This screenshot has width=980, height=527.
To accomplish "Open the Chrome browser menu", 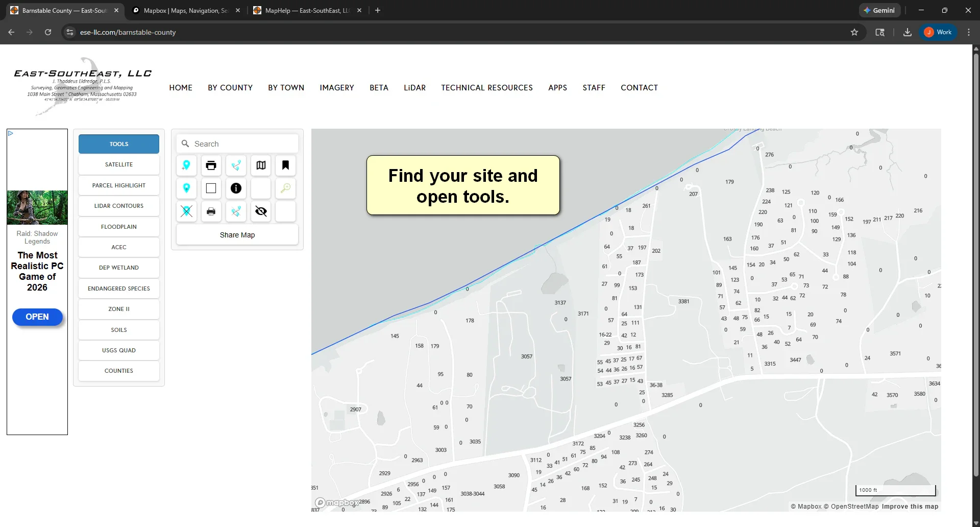I will (968, 32).
